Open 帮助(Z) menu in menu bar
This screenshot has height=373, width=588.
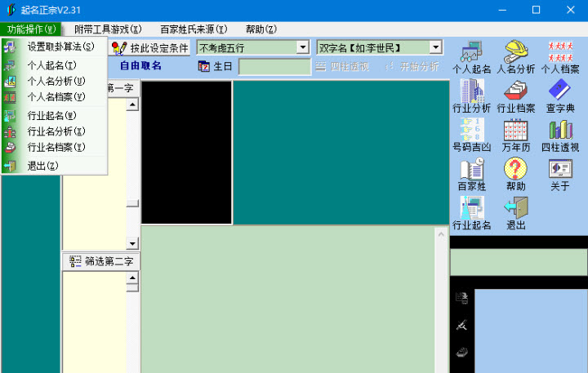tap(261, 29)
